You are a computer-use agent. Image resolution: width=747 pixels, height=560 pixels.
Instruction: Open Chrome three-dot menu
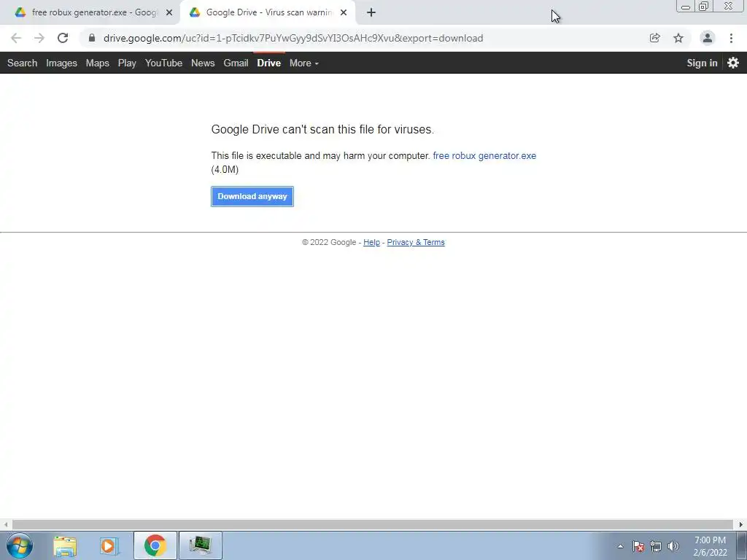(731, 38)
